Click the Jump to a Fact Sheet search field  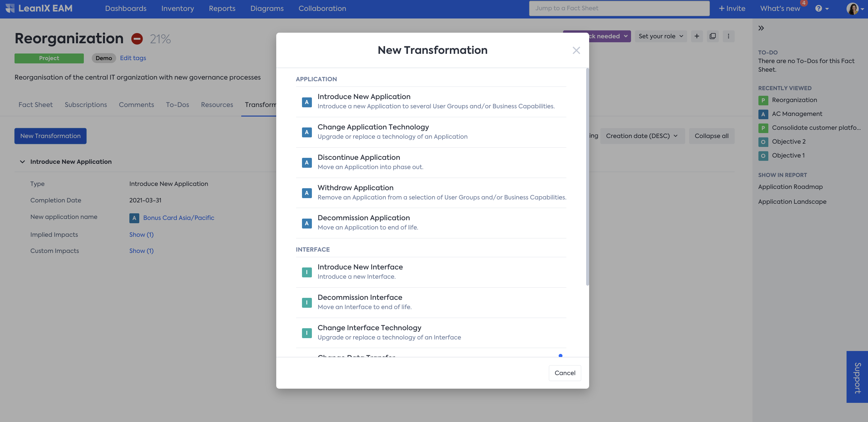click(618, 9)
